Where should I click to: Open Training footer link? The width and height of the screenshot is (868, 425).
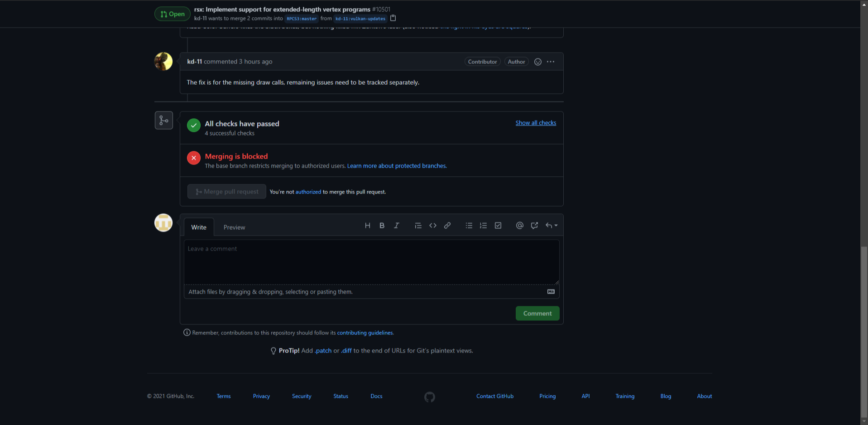[x=625, y=396]
